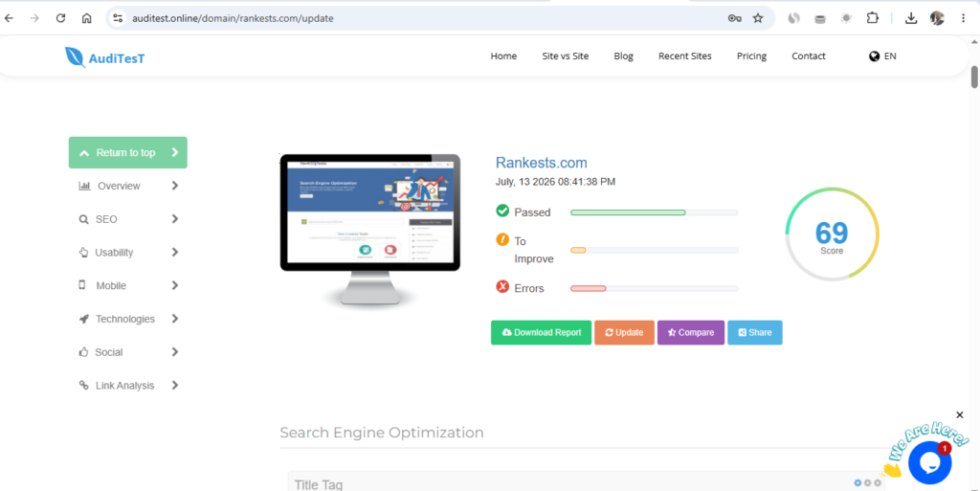Click the Title Tag gears icon
The image size is (980, 491).
click(x=867, y=483)
